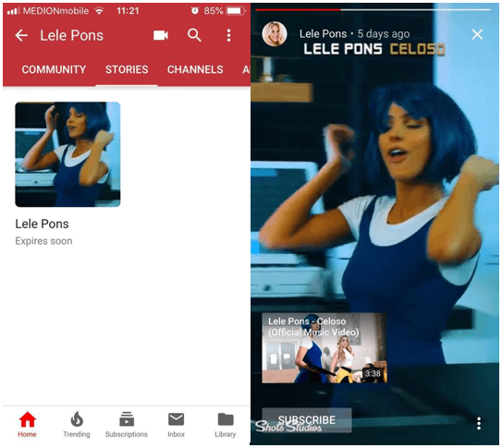Tap the Wi-Fi status icon
The height and width of the screenshot is (448, 502).
pos(100,11)
